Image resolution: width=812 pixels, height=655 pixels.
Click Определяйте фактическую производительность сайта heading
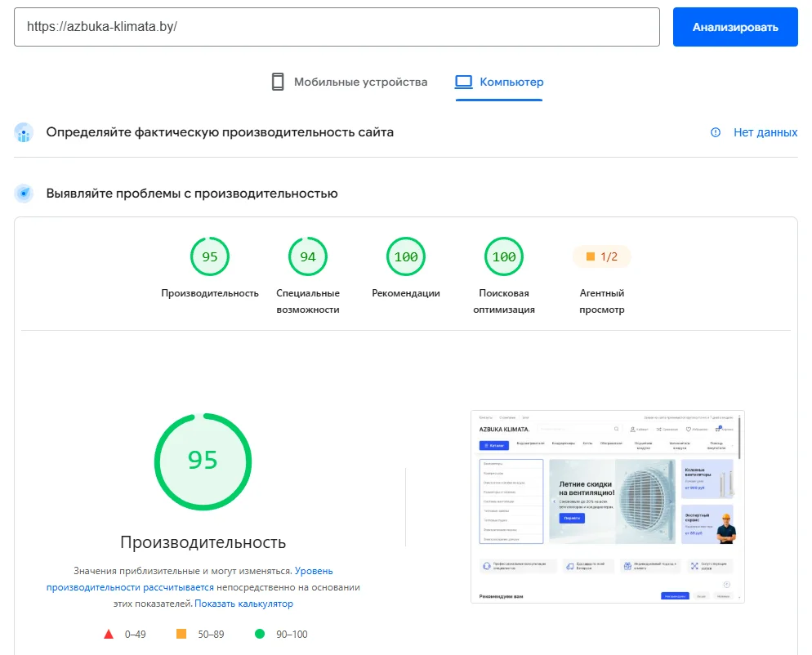[220, 132]
